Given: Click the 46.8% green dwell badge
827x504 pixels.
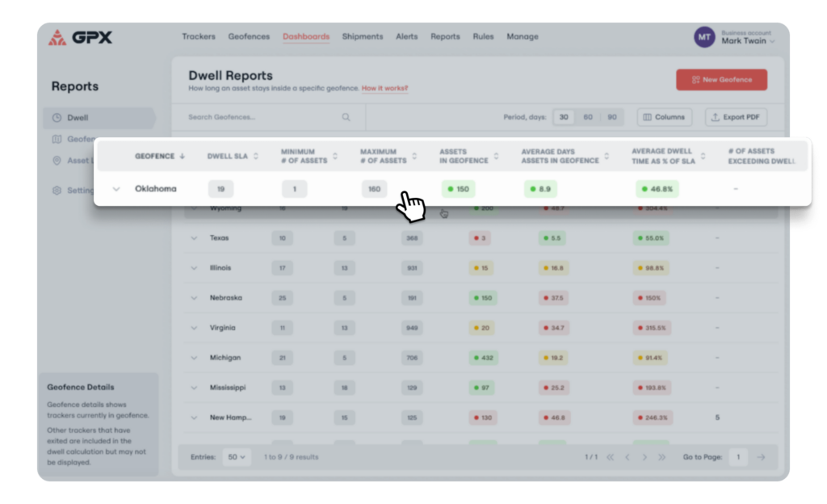Looking at the screenshot, I should (x=657, y=189).
